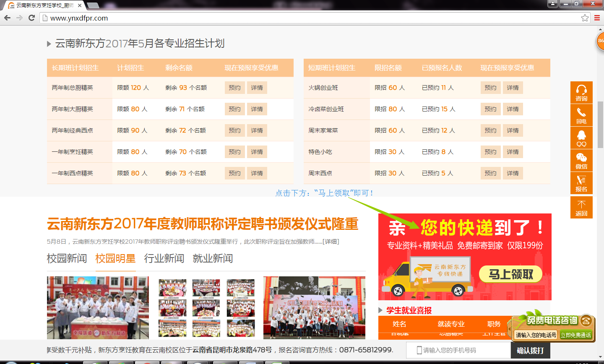Click the 回电 phone callback icon
The height and width of the screenshot is (364, 604).
point(581,115)
